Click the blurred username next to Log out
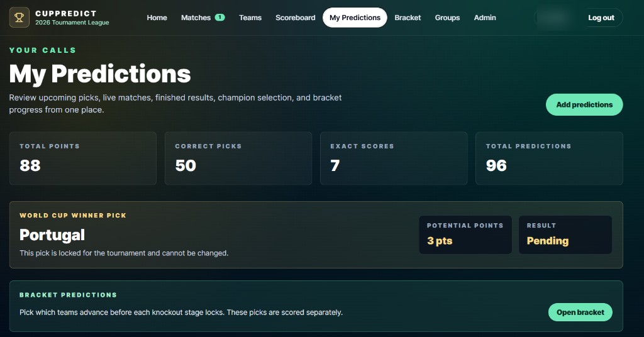The height and width of the screenshot is (337, 644). [553, 18]
